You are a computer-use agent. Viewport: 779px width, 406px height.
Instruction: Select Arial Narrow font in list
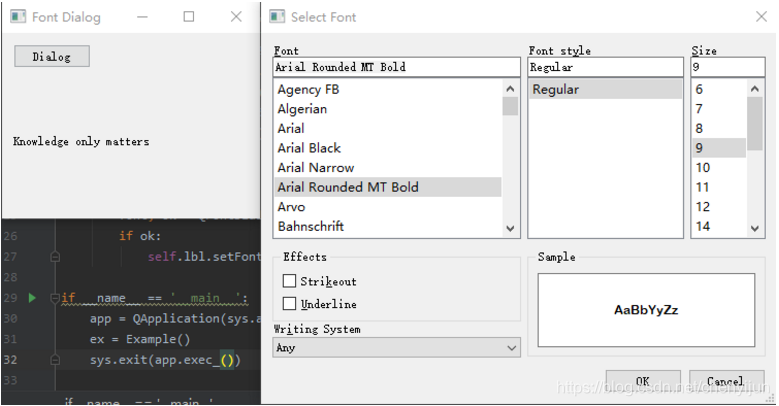389,167
